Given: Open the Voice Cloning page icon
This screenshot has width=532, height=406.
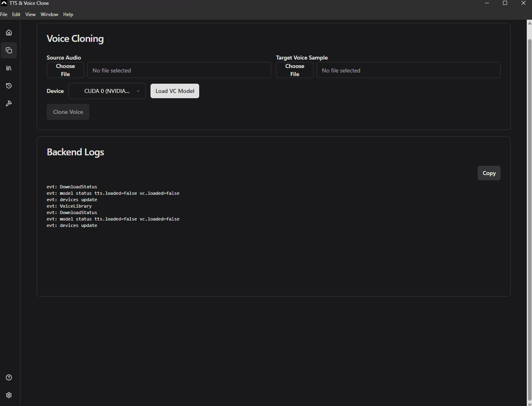Looking at the screenshot, I should coord(9,50).
